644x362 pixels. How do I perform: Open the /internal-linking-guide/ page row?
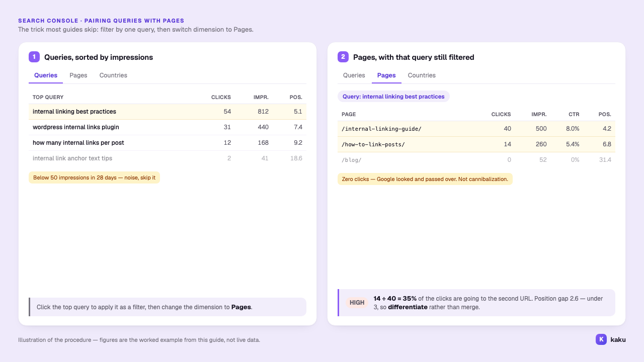[476, 129]
